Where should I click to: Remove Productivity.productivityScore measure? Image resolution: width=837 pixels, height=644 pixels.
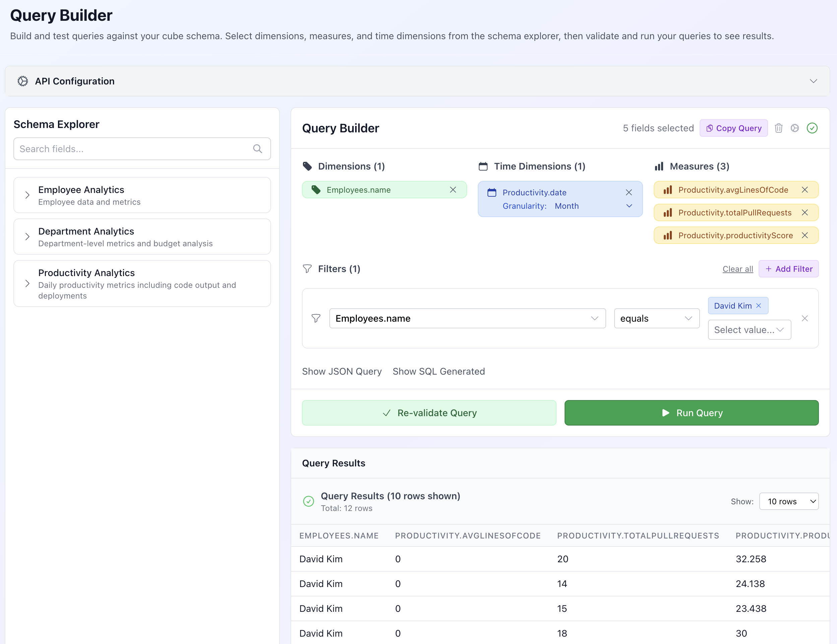[805, 235]
